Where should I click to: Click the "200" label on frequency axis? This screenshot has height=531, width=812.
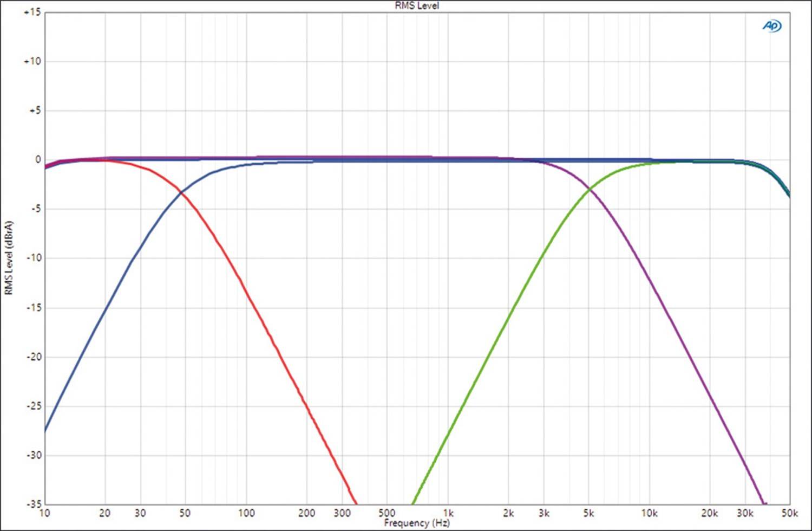click(306, 513)
